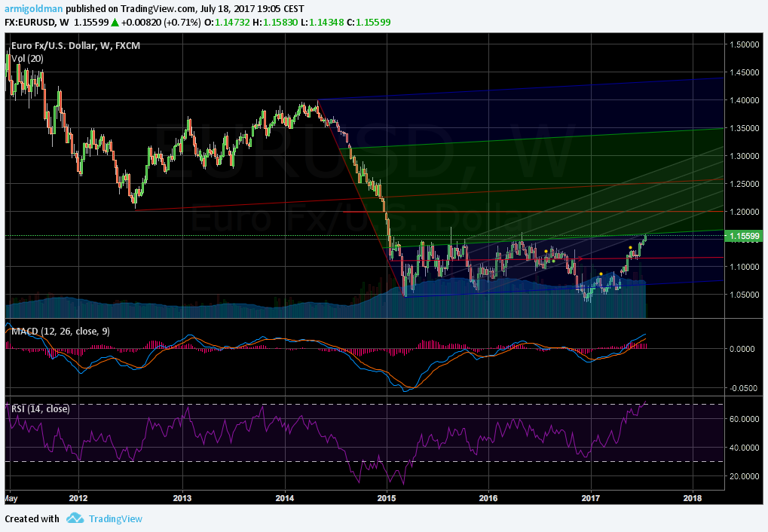
Task: Select the MACD (12, 26, close, 9) label
Action: pos(60,331)
